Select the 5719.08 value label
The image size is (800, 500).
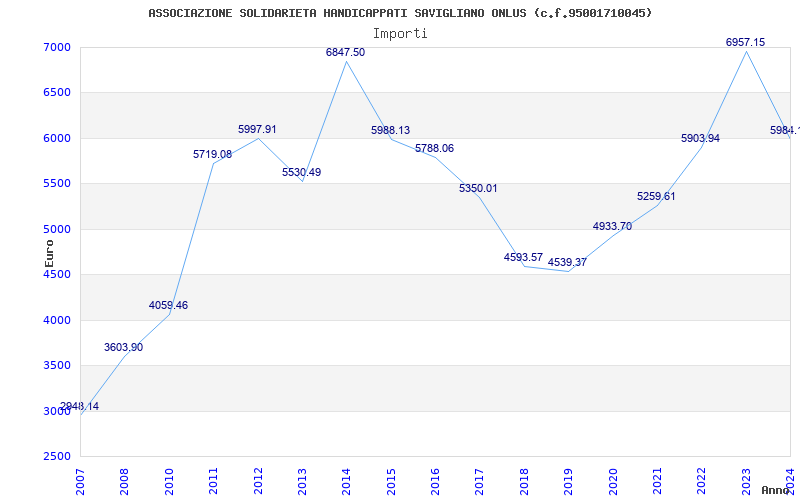pyautogui.click(x=212, y=154)
